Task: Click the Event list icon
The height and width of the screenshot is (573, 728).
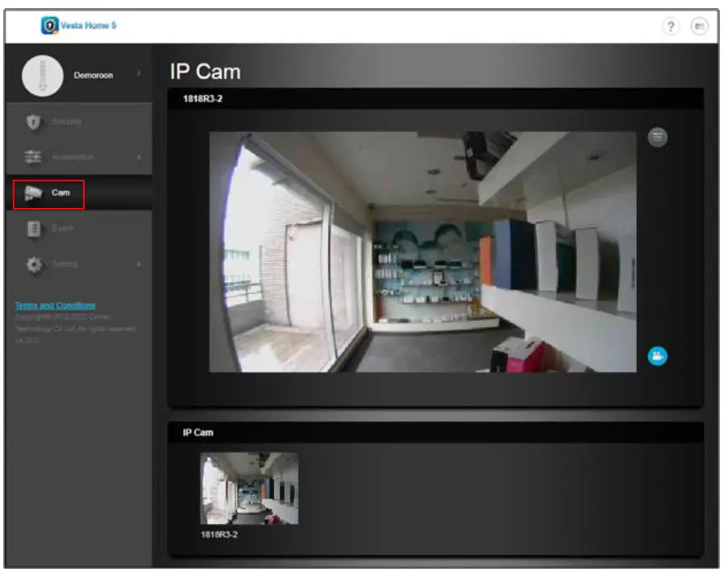Action: pos(33,228)
